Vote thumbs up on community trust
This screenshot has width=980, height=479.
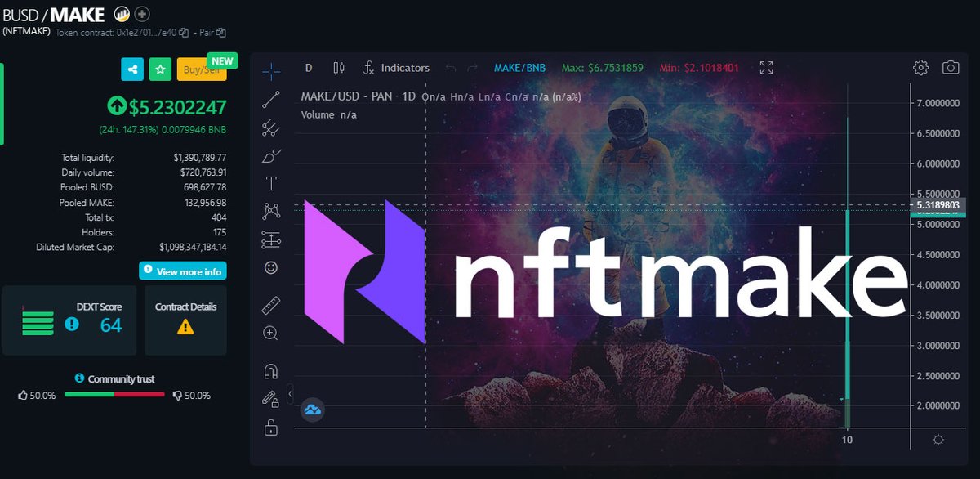click(x=23, y=395)
